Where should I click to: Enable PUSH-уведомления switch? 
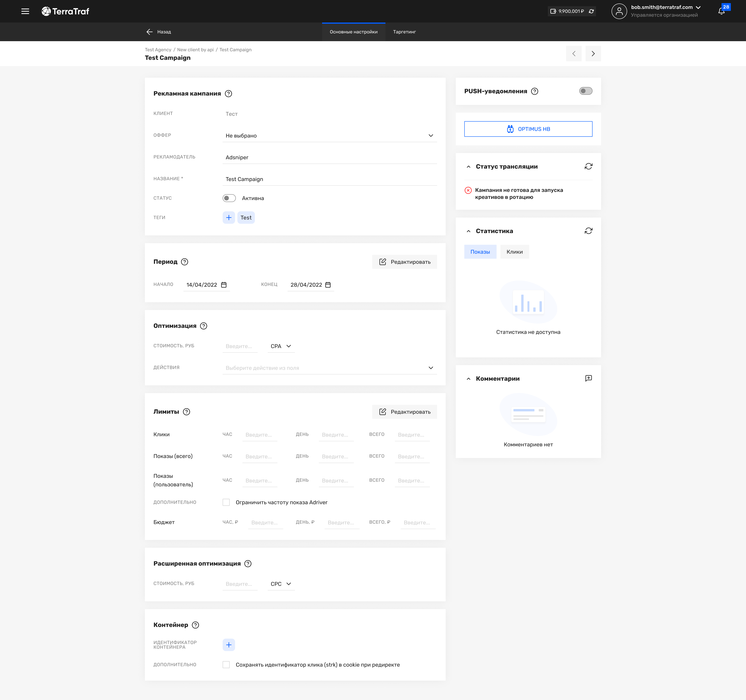[x=586, y=91]
